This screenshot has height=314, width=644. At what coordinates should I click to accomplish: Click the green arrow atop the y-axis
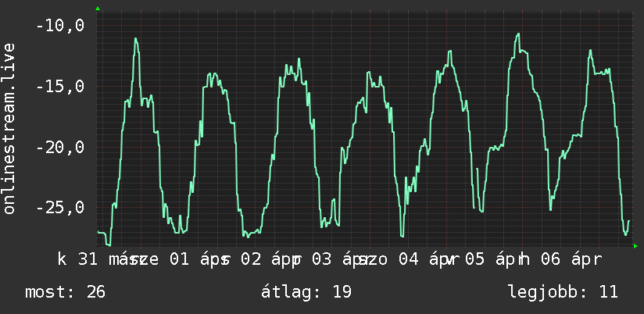click(98, 9)
